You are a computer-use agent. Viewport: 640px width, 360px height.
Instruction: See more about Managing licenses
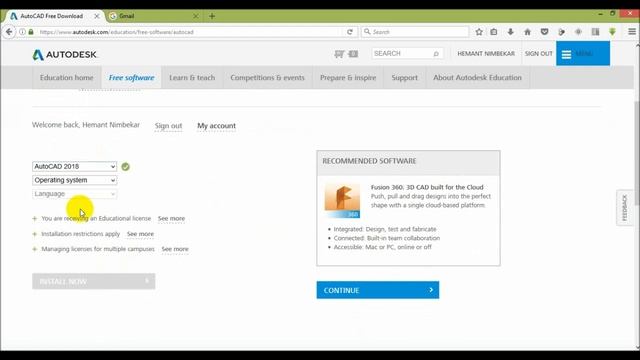click(175, 249)
